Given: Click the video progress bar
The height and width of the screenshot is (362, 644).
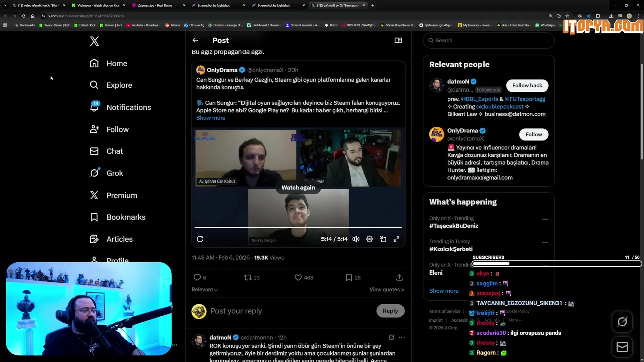Looking at the screenshot, I should pos(298,228).
